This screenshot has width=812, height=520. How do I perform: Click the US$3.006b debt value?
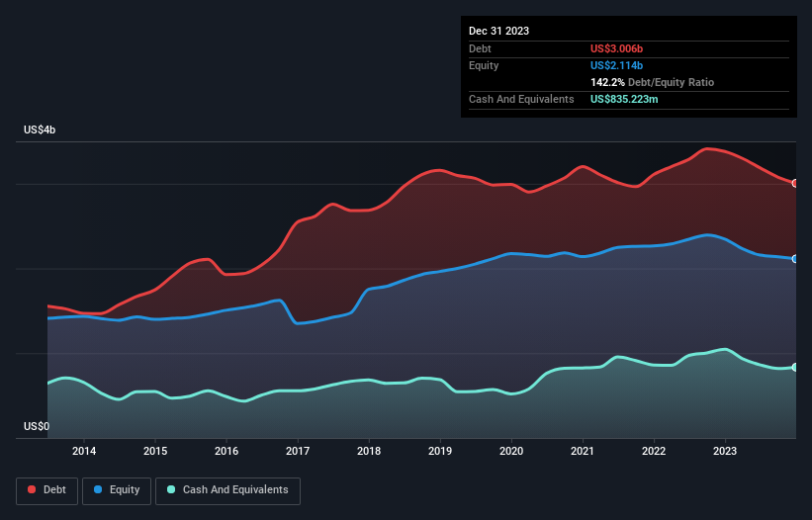[616, 48]
